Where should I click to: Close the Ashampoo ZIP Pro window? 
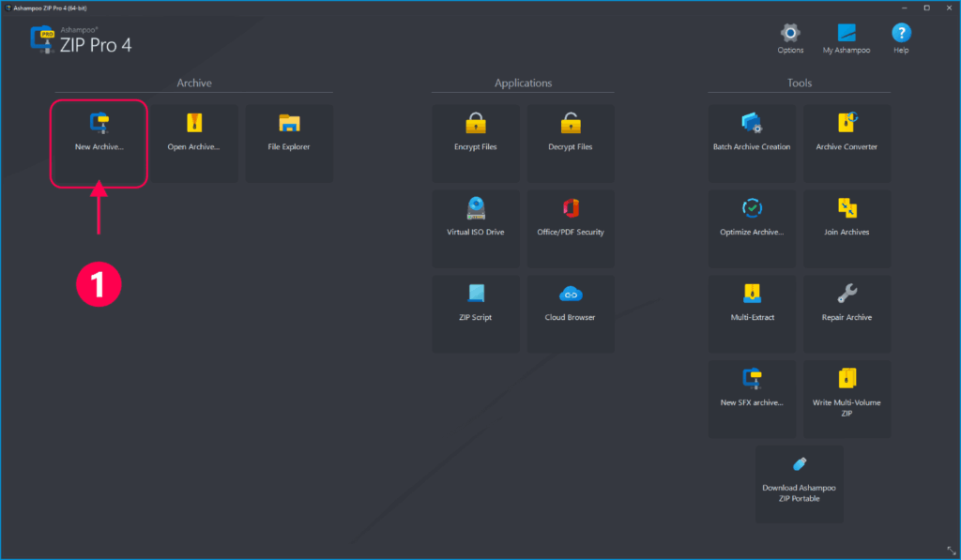tap(950, 8)
